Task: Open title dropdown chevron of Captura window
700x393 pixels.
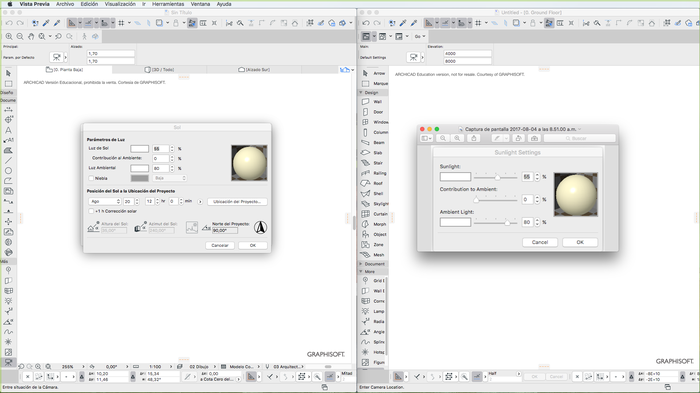Action: [x=579, y=129]
